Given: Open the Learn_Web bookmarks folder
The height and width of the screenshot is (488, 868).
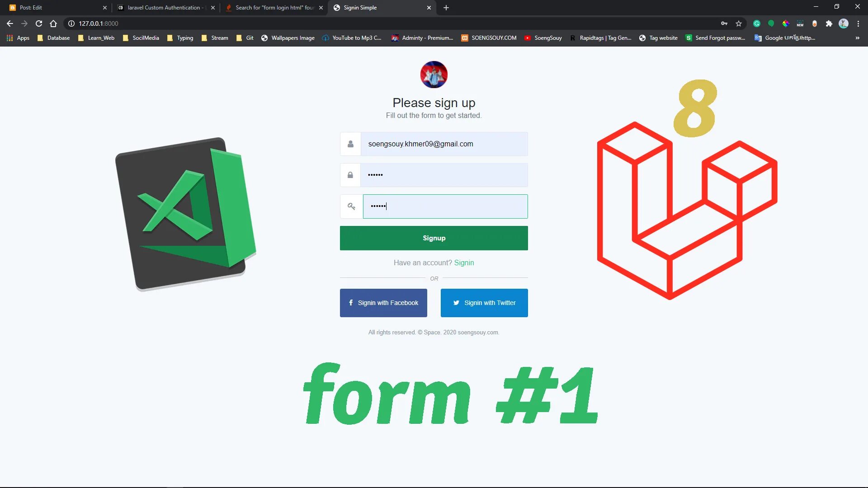Looking at the screenshot, I should pos(96,38).
